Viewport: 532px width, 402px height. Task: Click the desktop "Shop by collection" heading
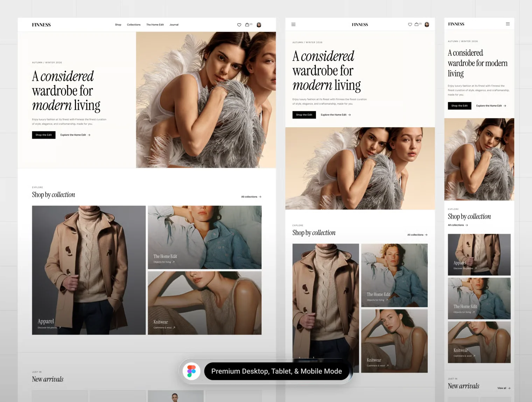(54, 195)
